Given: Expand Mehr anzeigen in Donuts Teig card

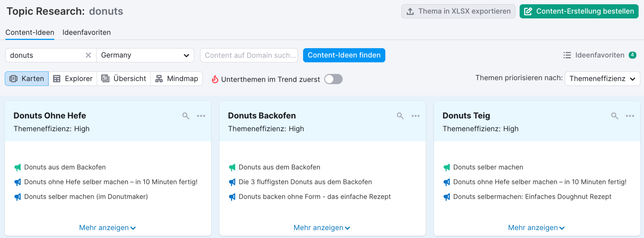Looking at the screenshot, I should pyautogui.click(x=537, y=228).
